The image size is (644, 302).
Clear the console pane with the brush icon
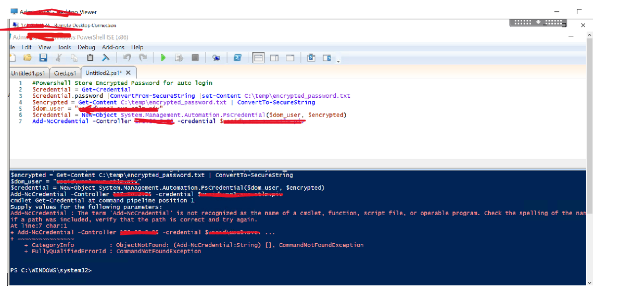coord(106,58)
